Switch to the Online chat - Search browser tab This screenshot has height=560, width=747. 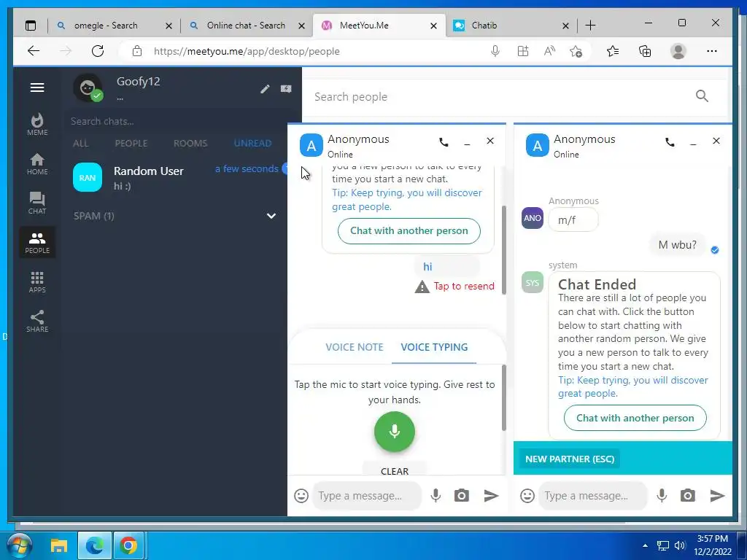[247, 26]
